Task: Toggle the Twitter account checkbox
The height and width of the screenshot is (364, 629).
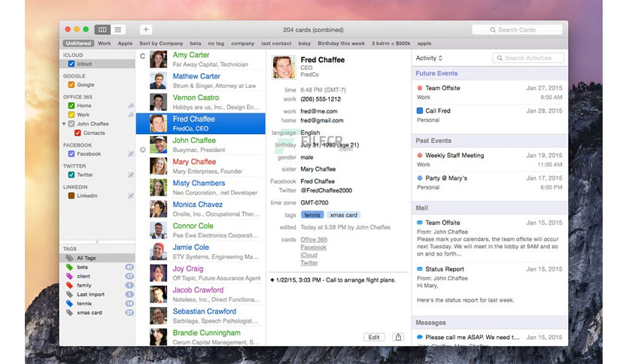Action: (x=71, y=174)
